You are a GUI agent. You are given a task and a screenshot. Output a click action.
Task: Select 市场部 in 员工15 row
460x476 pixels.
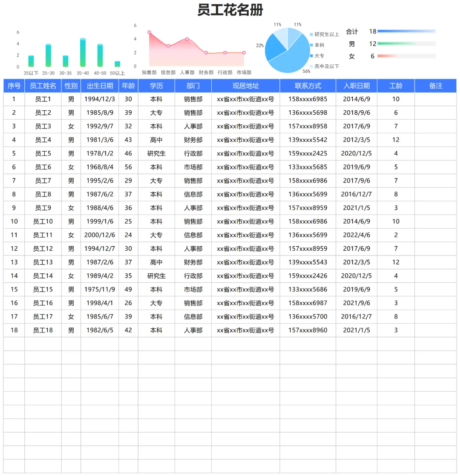point(193,289)
